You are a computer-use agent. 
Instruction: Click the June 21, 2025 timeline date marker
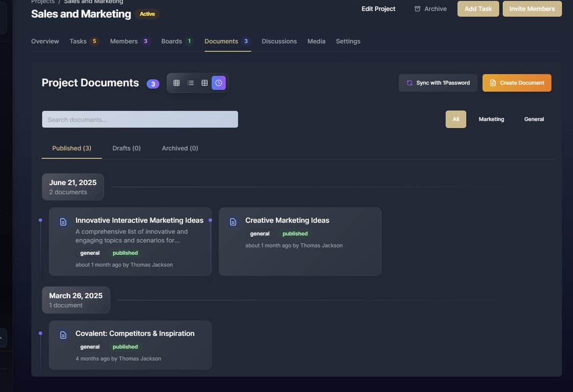73,187
